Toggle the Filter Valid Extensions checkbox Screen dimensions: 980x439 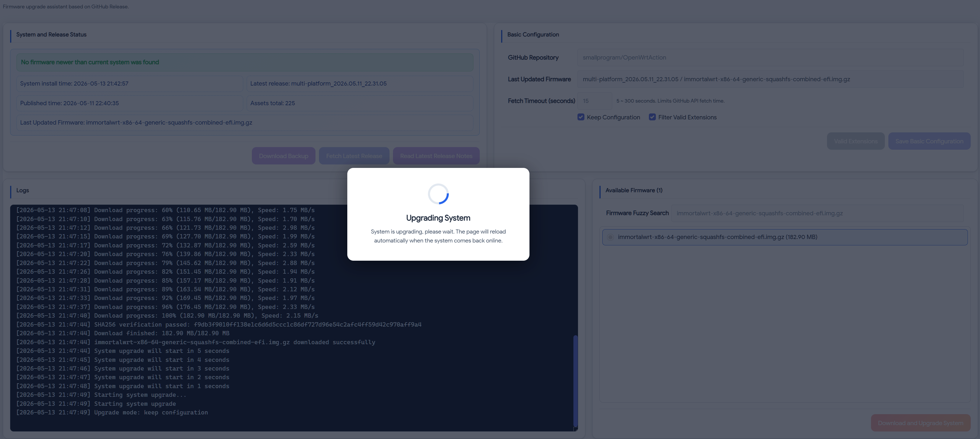[x=652, y=117]
